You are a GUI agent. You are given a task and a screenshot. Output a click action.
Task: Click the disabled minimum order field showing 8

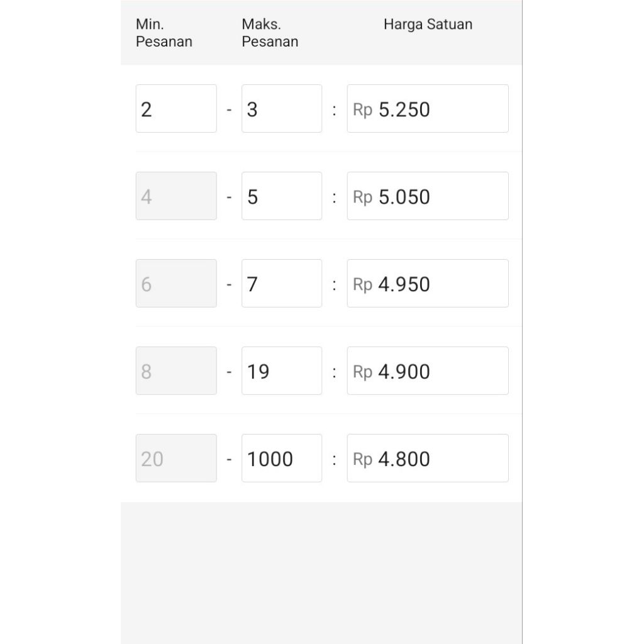[x=176, y=371]
